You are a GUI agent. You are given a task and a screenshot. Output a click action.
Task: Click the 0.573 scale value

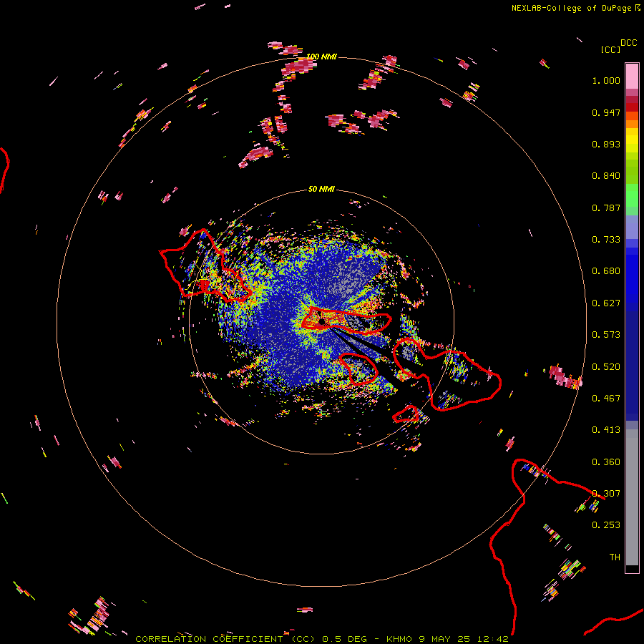pos(606,335)
